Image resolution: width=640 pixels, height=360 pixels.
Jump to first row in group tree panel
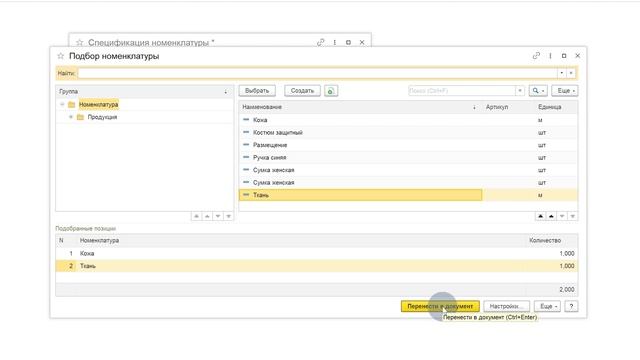tap(196, 216)
